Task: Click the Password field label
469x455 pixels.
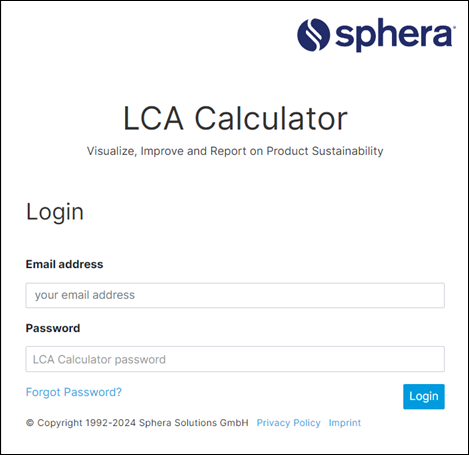Action: [53, 328]
